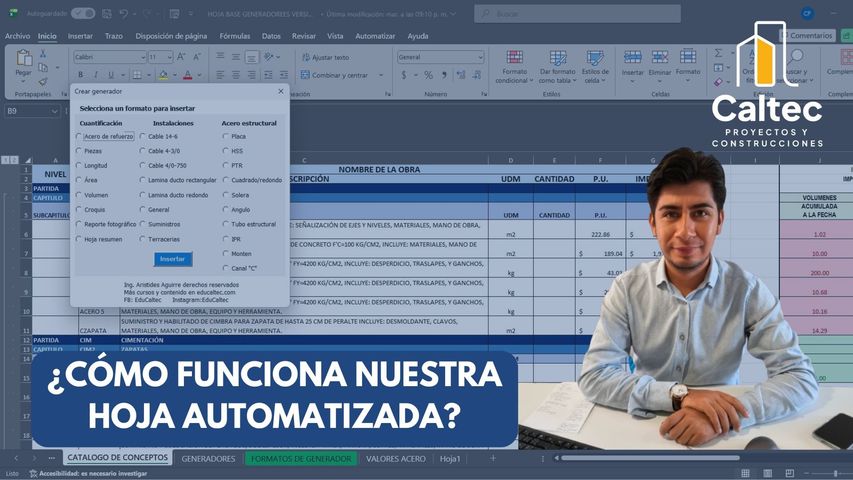Click the red font color A swatch
853x480 pixels.
pos(188,75)
